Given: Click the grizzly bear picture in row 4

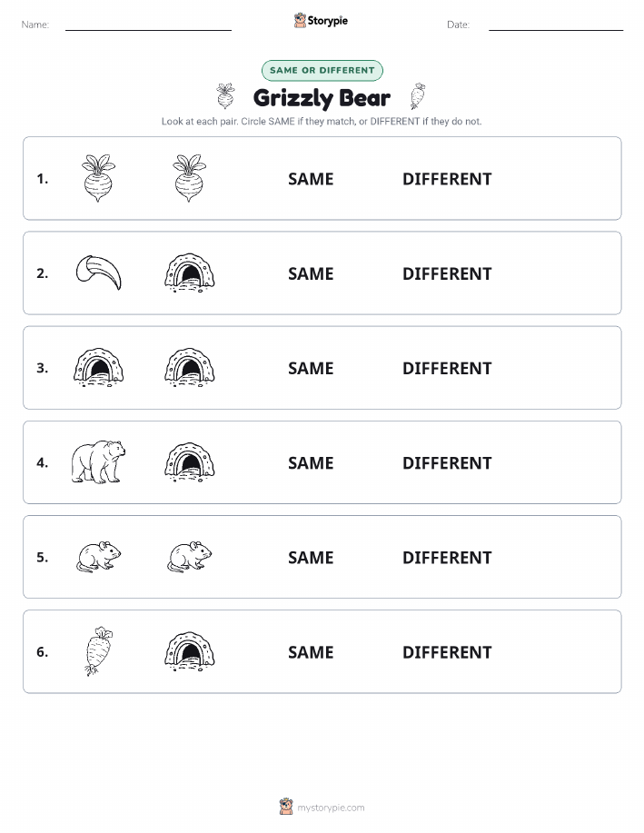Looking at the screenshot, I should (x=99, y=462).
